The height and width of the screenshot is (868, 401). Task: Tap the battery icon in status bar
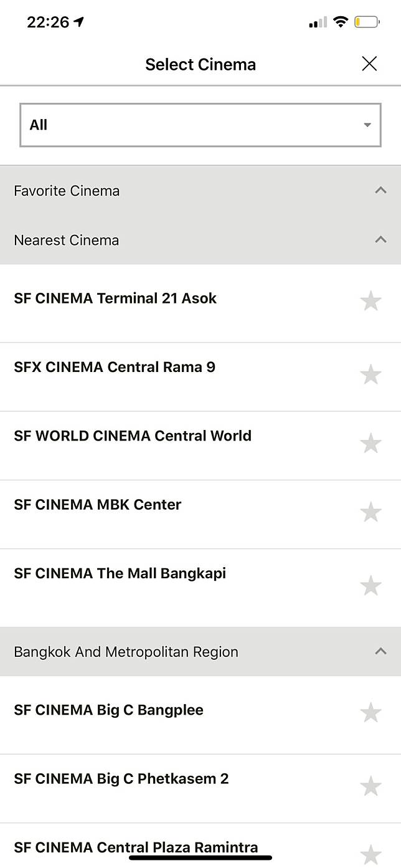point(366,22)
